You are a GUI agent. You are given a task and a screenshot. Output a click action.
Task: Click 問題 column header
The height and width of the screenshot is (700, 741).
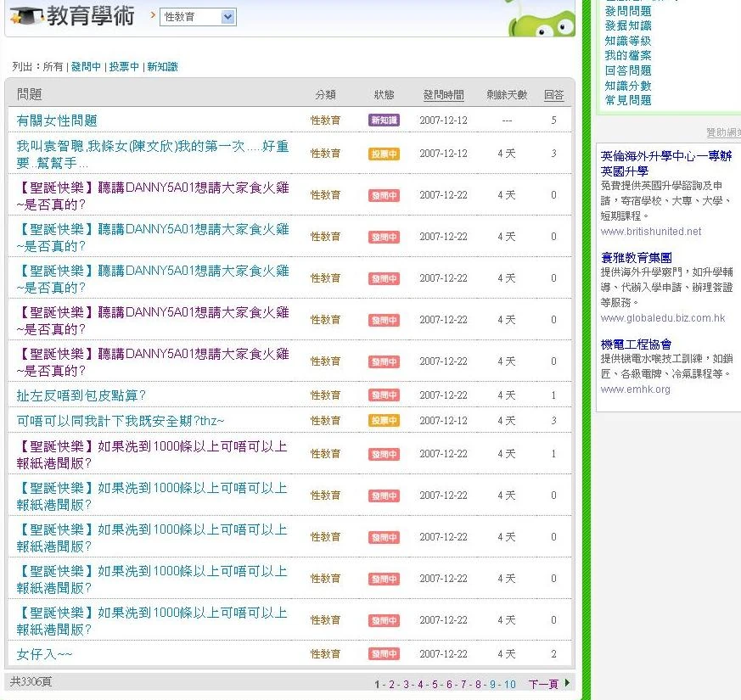point(30,94)
